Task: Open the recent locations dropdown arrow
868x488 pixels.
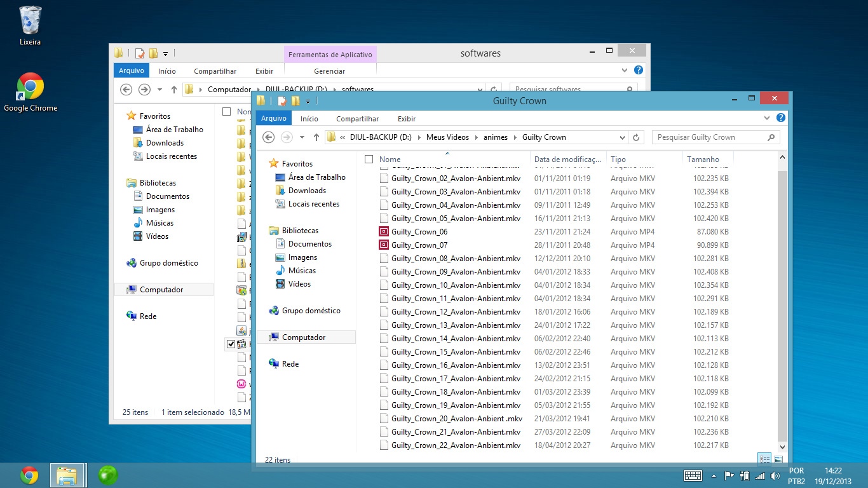Action: pos(302,137)
